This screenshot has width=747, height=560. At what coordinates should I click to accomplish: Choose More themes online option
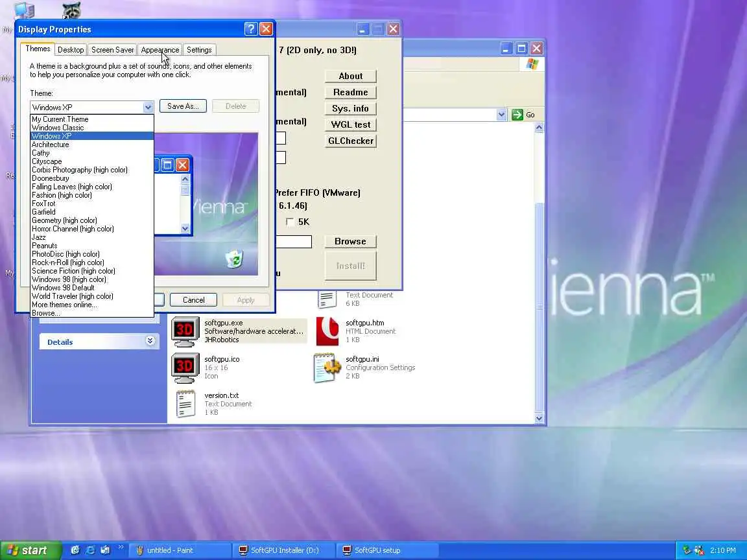[x=92, y=305]
